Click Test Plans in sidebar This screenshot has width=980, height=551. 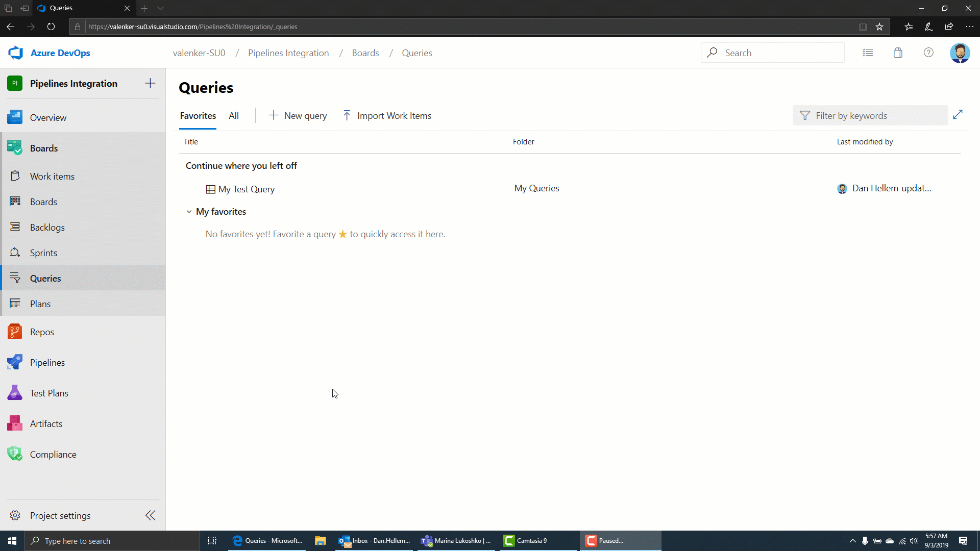point(48,393)
